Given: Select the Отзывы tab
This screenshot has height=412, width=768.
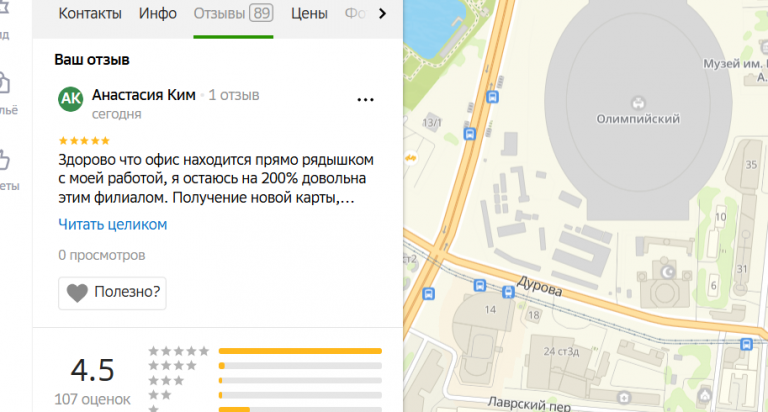Looking at the screenshot, I should point(233,13).
